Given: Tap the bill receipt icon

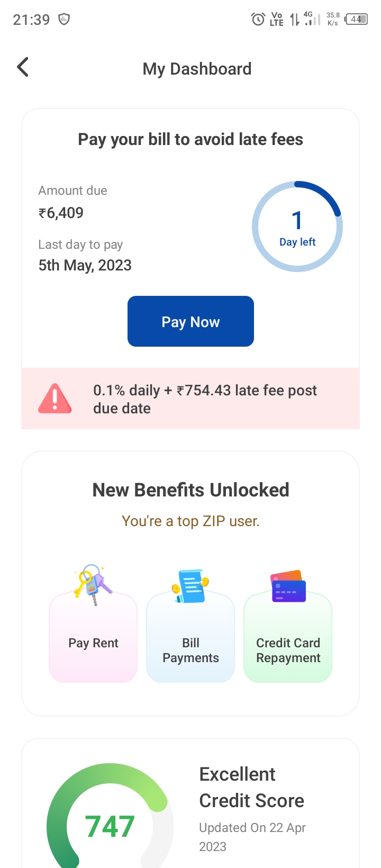Looking at the screenshot, I should pyautogui.click(x=190, y=585).
